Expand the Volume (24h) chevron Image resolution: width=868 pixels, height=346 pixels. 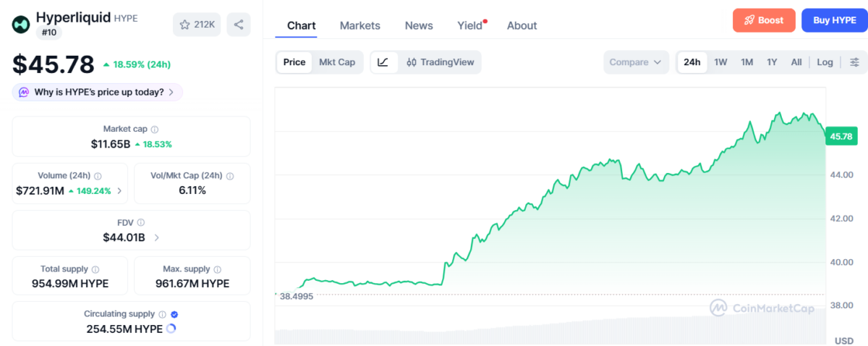[x=119, y=191]
